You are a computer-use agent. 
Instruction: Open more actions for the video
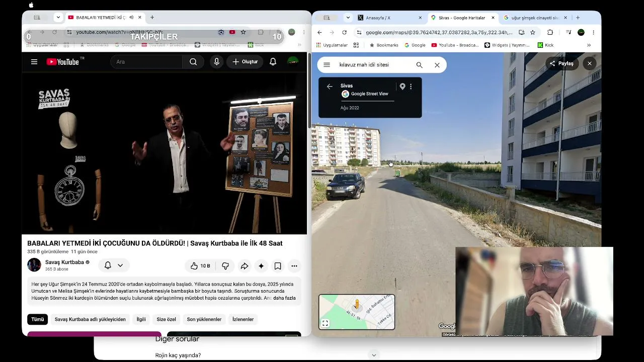(x=294, y=265)
